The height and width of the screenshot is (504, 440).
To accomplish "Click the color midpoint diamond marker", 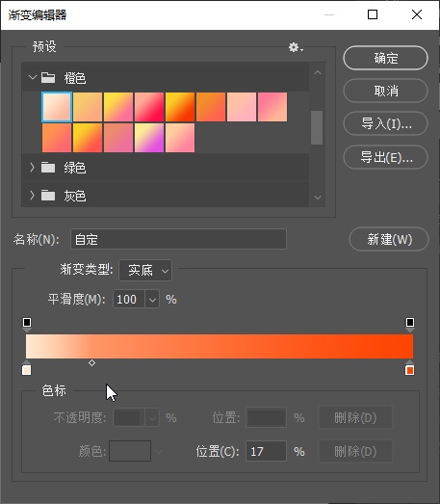I will 91,363.
